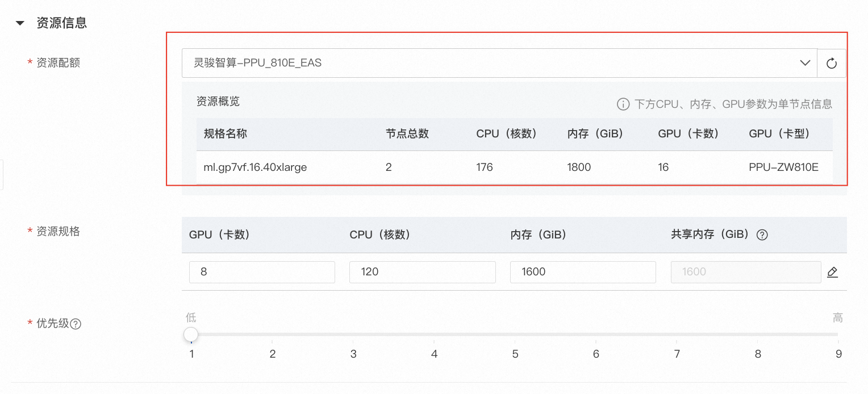Collapse the 资源信息 section triangle

coord(20,23)
